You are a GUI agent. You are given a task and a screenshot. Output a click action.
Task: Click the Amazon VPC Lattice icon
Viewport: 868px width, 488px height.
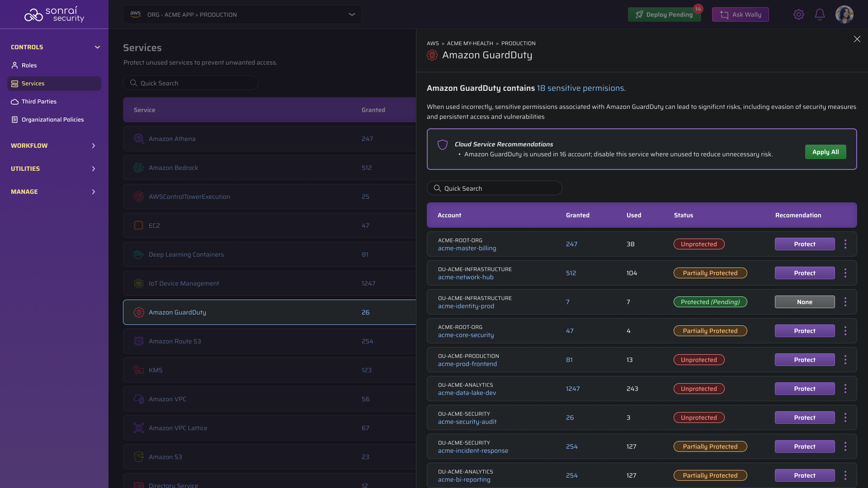[139, 428]
